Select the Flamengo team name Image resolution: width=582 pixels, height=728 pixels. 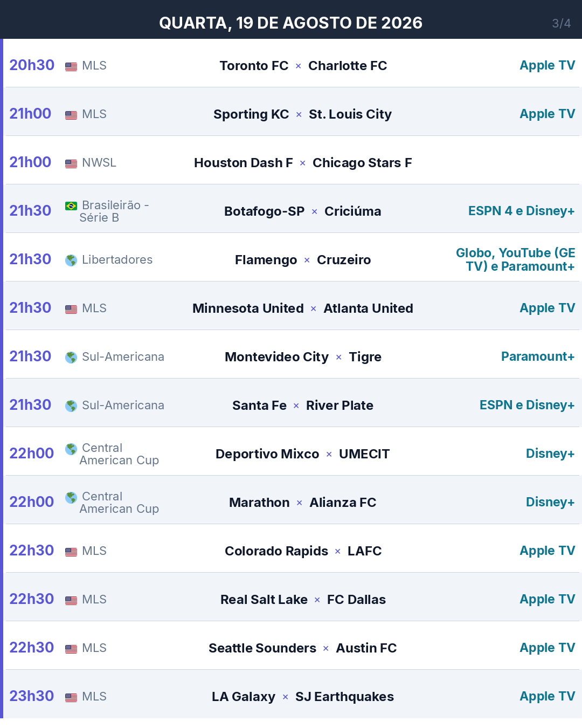coord(266,260)
